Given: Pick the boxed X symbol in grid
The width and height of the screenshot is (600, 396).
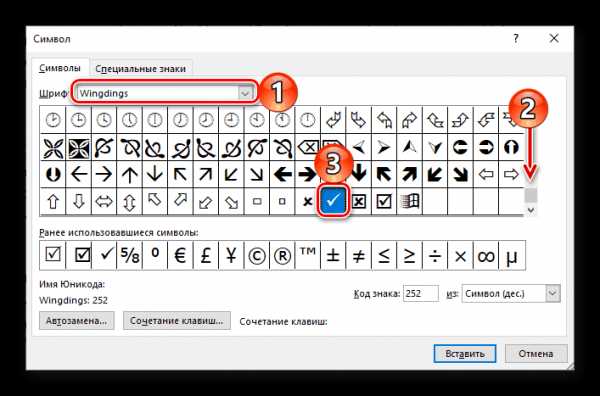Looking at the screenshot, I should tap(359, 201).
